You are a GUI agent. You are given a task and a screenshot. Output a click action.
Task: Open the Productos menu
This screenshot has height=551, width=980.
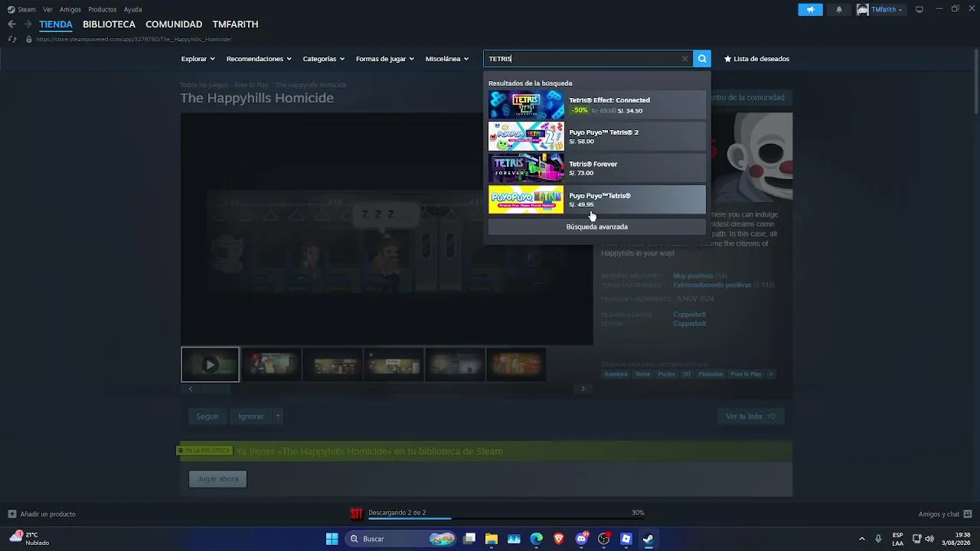(x=103, y=9)
